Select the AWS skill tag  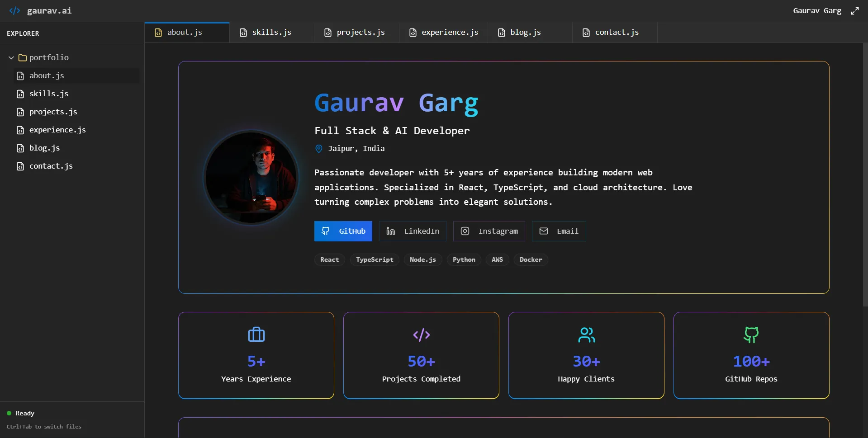coord(497,259)
